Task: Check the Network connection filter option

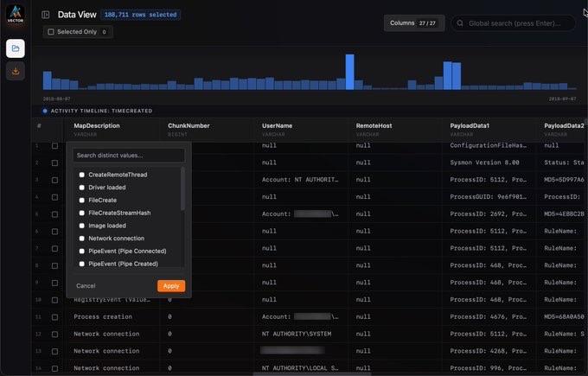Action: (x=82, y=239)
